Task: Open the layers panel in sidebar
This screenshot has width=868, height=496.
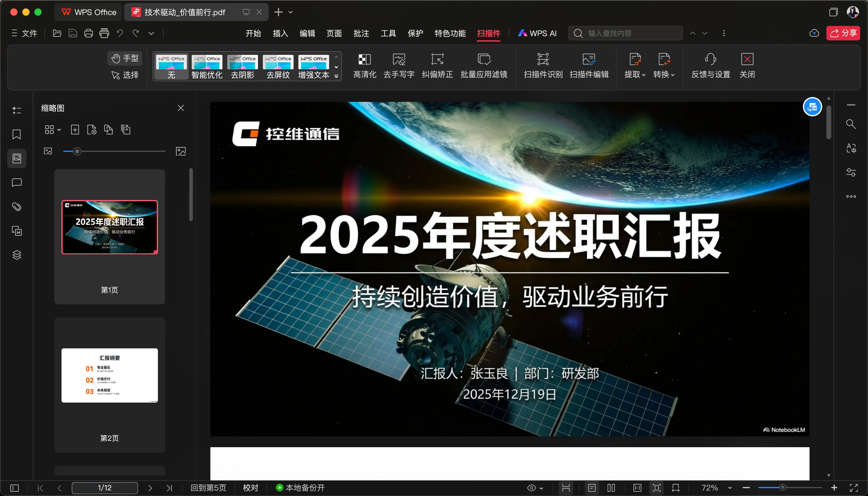Action: click(17, 255)
